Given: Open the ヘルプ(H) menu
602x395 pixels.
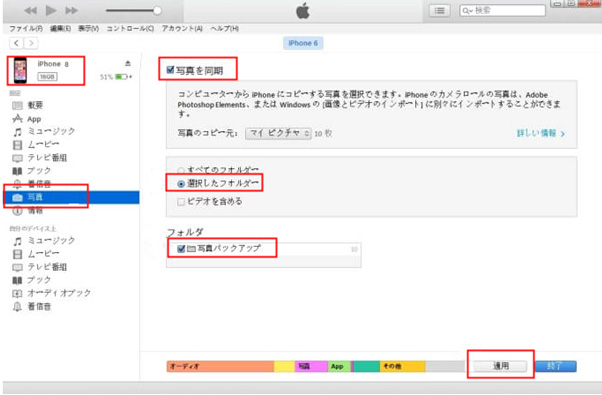Looking at the screenshot, I should pyautogui.click(x=225, y=29).
